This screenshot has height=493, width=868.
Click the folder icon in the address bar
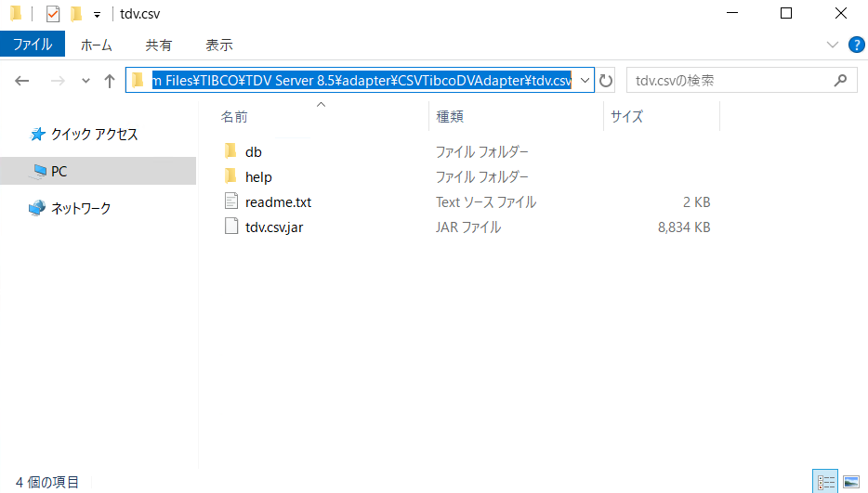pos(138,80)
